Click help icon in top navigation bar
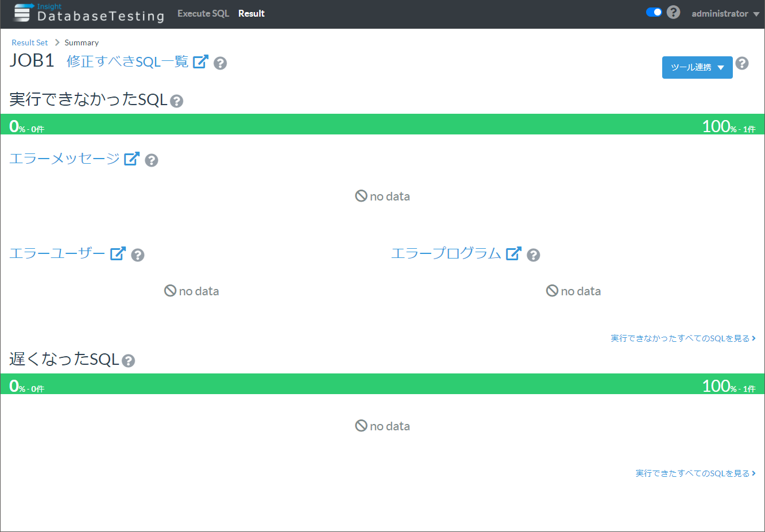 tap(674, 12)
